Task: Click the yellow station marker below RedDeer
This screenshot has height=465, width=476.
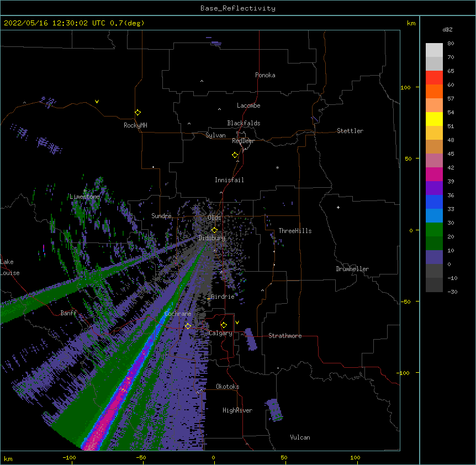Action: click(235, 155)
